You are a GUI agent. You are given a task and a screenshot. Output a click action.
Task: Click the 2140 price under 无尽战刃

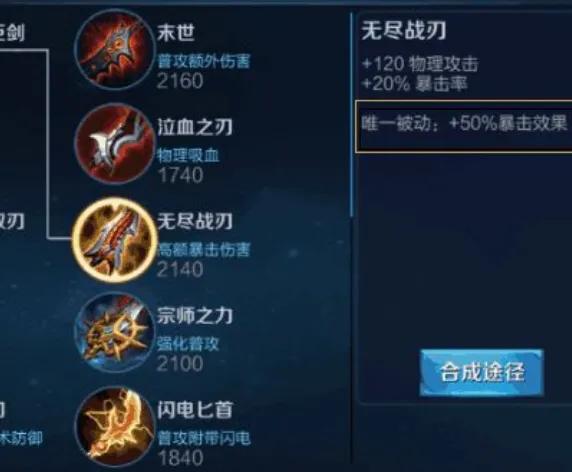pos(180,269)
